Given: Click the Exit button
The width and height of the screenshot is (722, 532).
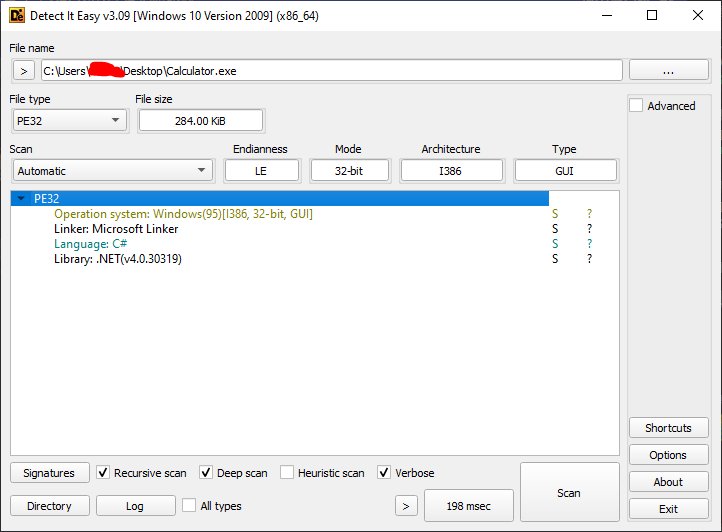Looking at the screenshot, I should tap(669, 509).
